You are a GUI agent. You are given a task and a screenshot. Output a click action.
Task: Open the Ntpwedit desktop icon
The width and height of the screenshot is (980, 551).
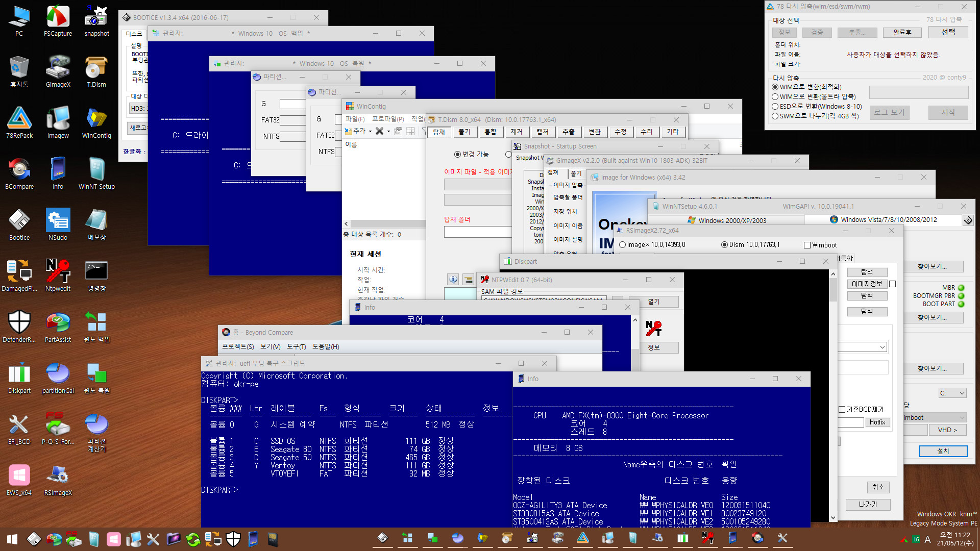pyautogui.click(x=58, y=277)
